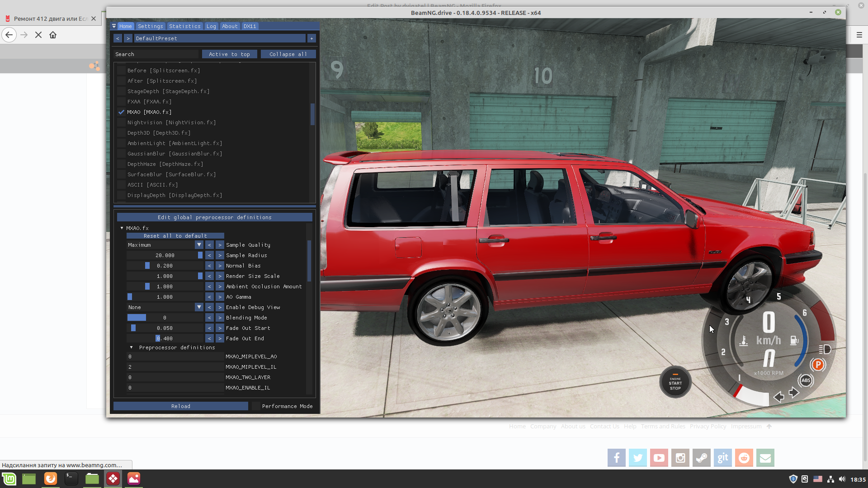Click the ABS indicator icon
The image size is (868, 488).
click(x=806, y=380)
